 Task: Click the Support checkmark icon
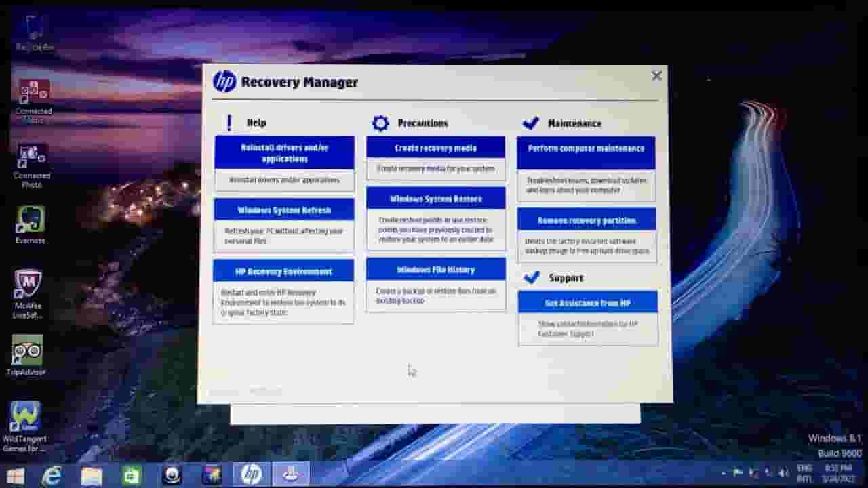point(532,277)
